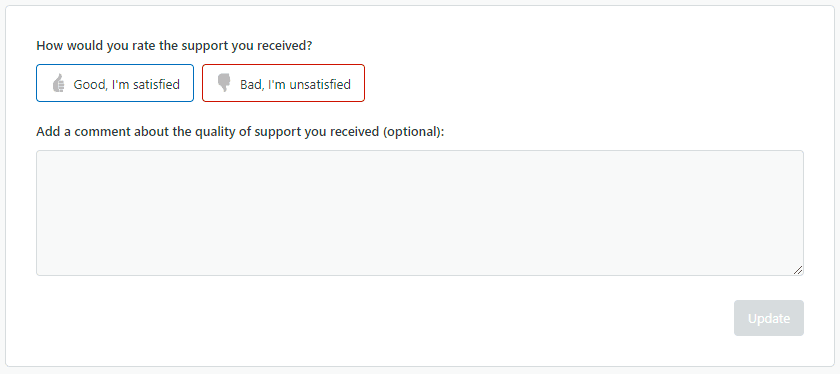
Task: Click the Update button
Action: point(769,318)
